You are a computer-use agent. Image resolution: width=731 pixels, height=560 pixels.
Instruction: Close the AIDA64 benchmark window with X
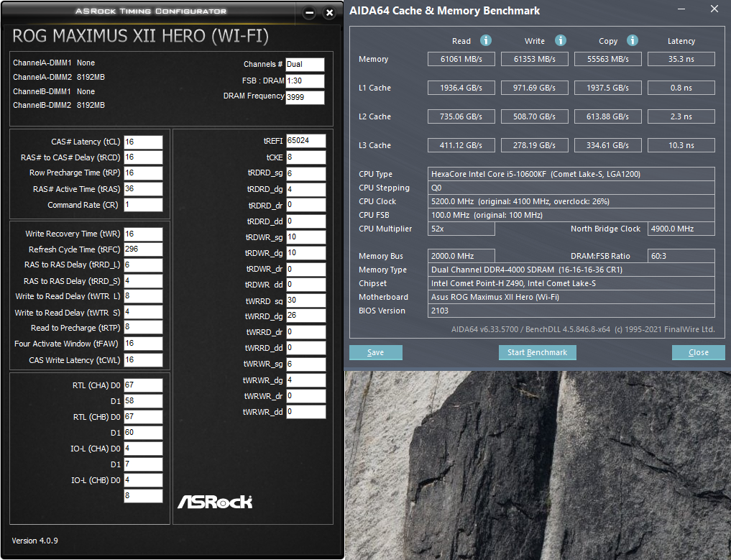click(x=714, y=9)
